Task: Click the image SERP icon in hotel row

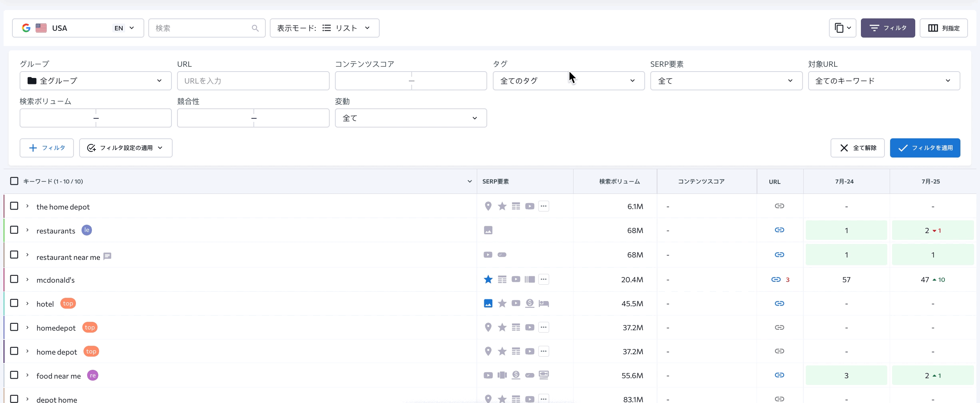Action: pyautogui.click(x=488, y=303)
